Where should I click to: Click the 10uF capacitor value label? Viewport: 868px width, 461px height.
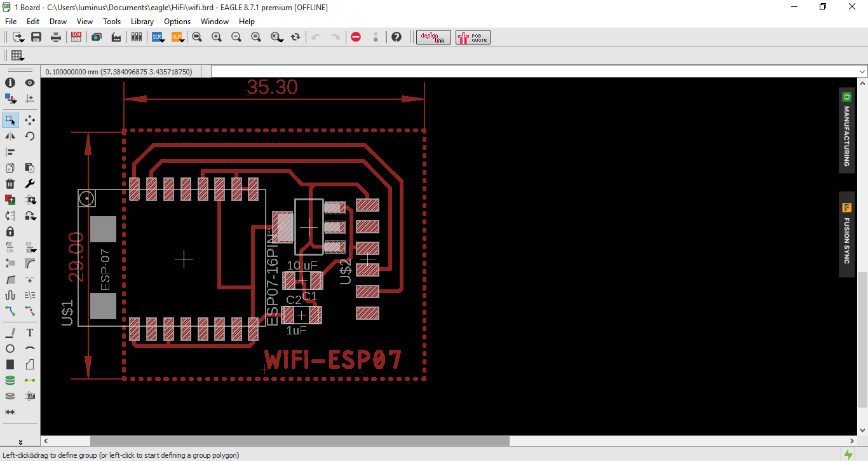(x=302, y=265)
